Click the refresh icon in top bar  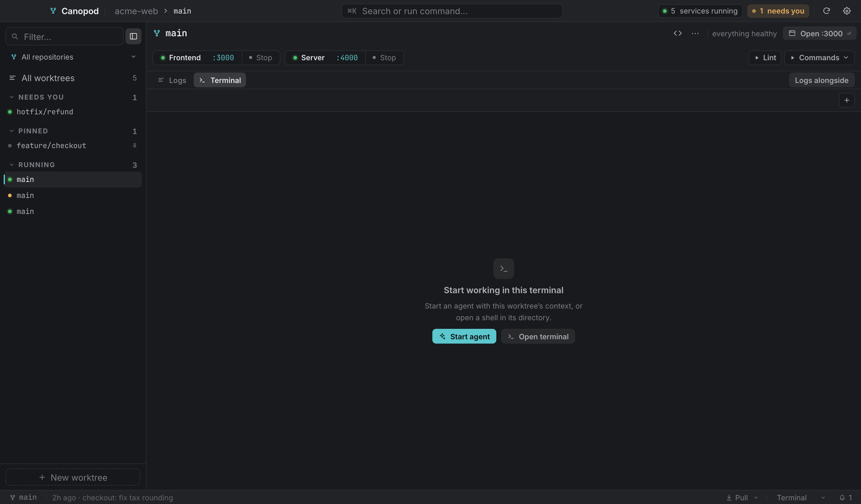826,11
